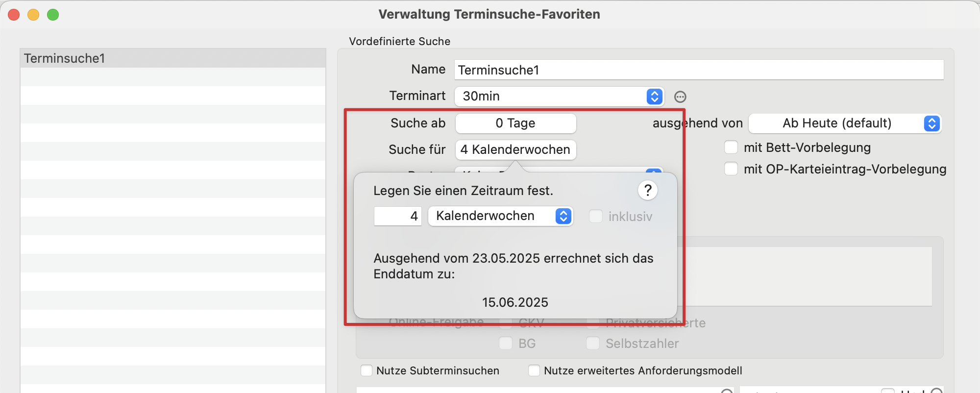Enable mit Bett-Vorbelegung checkbox
This screenshot has width=980, height=393.
click(x=731, y=147)
